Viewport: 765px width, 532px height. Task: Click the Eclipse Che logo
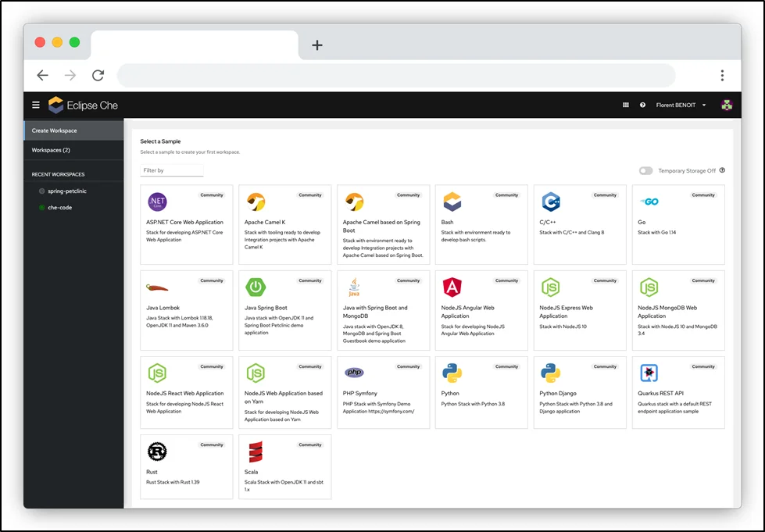pyautogui.click(x=84, y=105)
